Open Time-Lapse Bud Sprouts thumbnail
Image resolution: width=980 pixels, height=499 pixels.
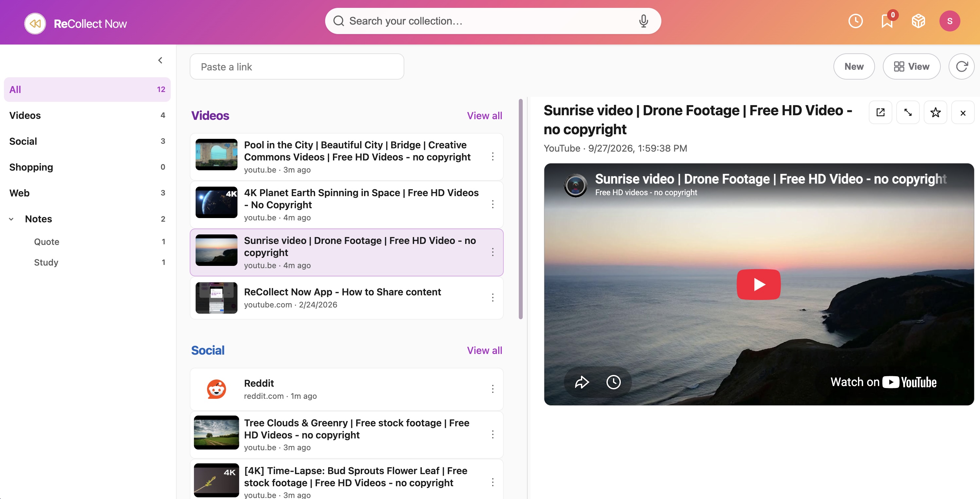pos(216,480)
